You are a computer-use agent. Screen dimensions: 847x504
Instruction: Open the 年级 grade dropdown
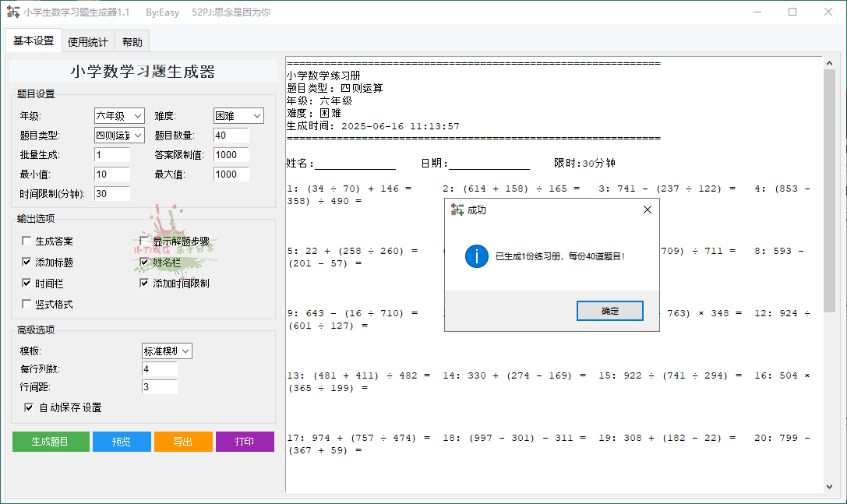(x=119, y=116)
